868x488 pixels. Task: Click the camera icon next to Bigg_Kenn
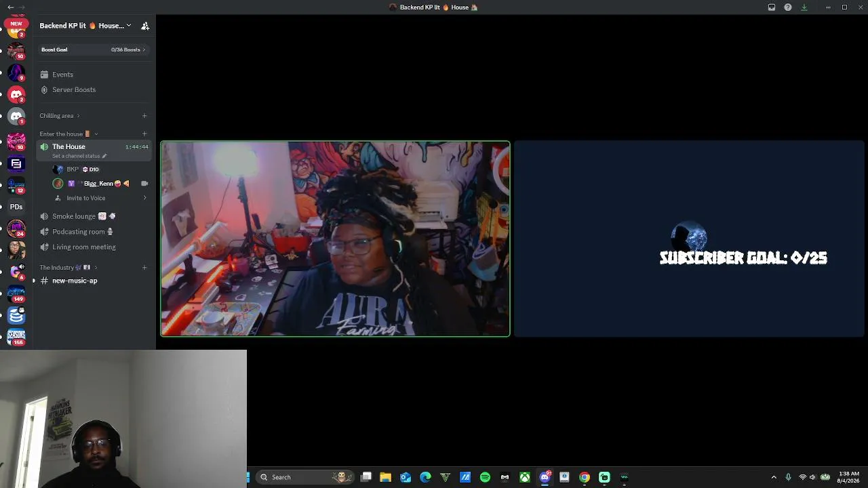[144, 184]
